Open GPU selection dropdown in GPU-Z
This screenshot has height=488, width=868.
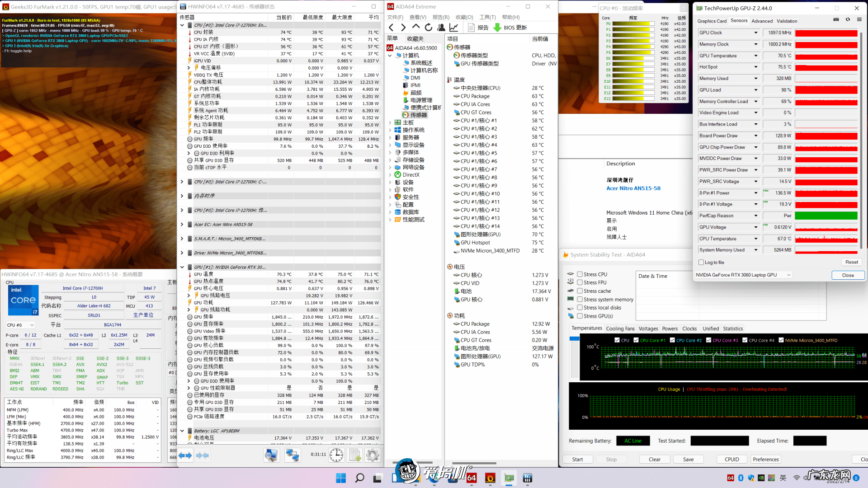point(788,275)
